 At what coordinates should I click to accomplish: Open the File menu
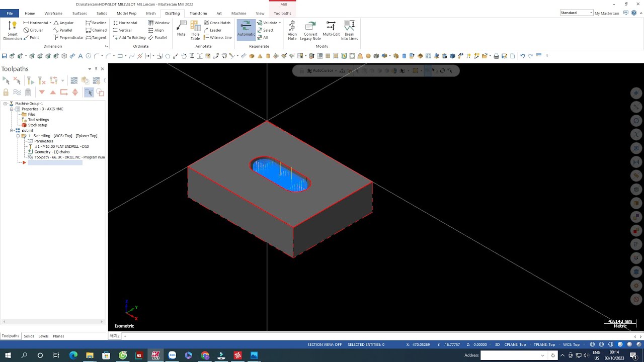[10, 13]
